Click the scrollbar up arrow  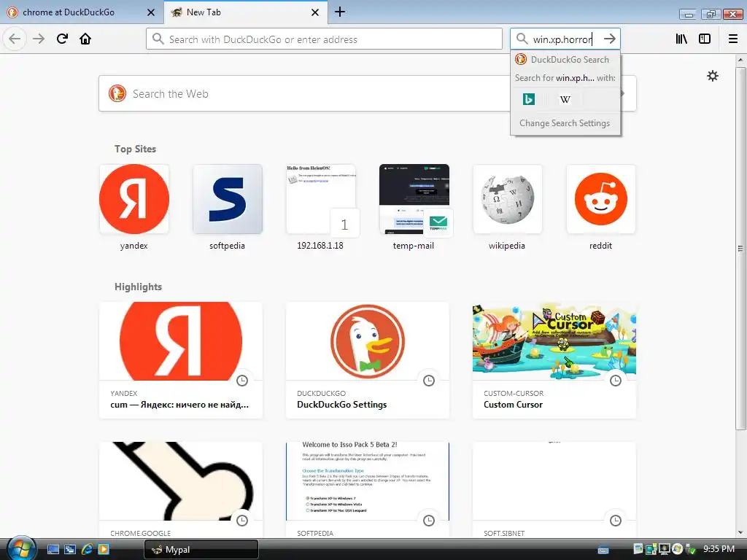740,60
